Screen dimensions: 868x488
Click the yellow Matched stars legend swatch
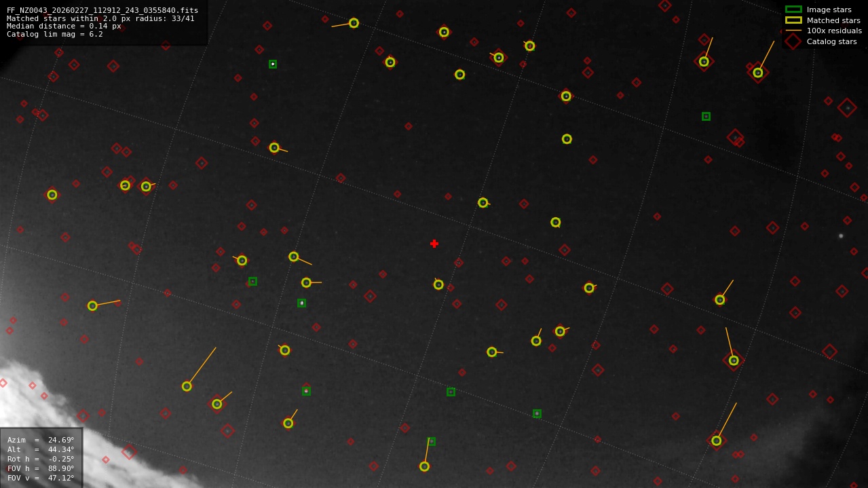(793, 20)
